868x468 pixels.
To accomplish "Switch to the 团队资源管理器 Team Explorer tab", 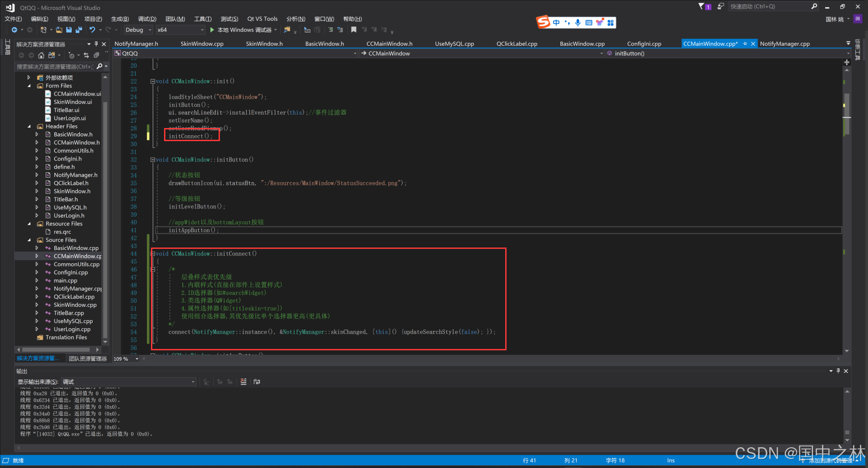I will pos(88,359).
